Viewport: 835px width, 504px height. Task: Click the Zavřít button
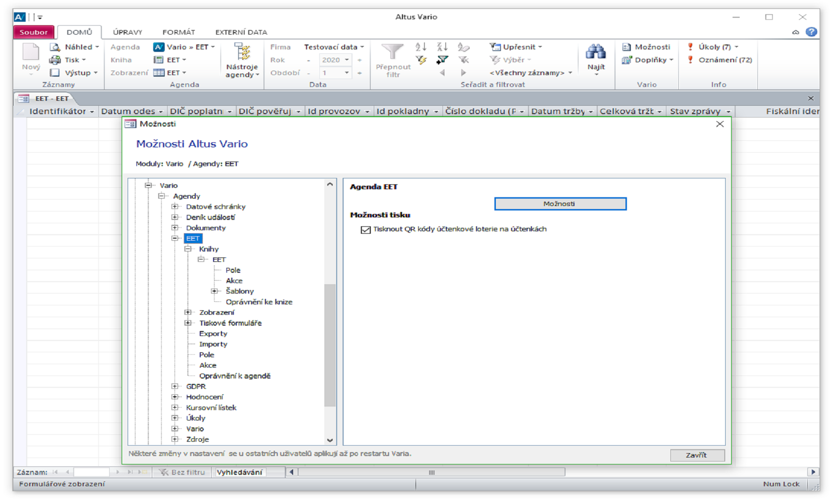pyautogui.click(x=697, y=455)
